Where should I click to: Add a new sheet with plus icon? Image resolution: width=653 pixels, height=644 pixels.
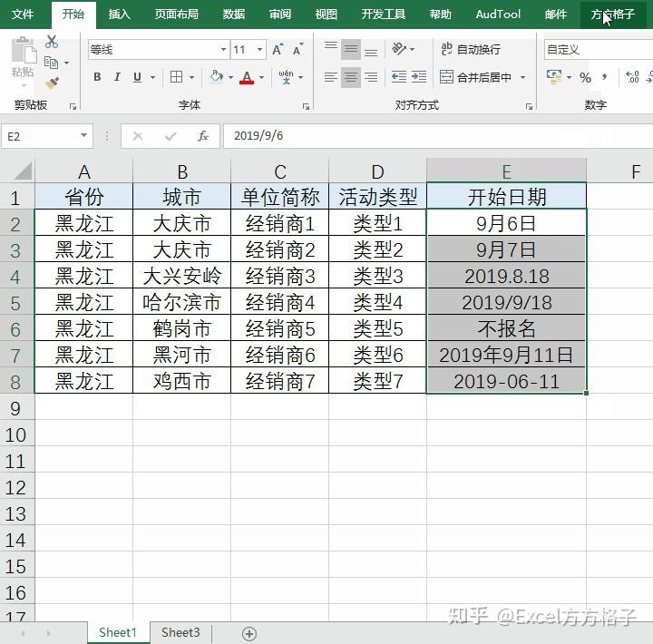pyautogui.click(x=249, y=634)
